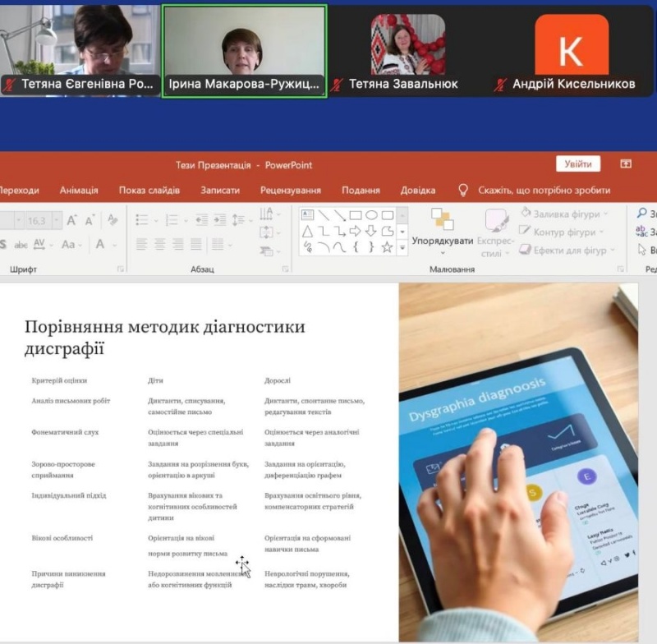657x644 pixels.
Task: Click the Clear All Formatting icon
Action: coord(112,220)
